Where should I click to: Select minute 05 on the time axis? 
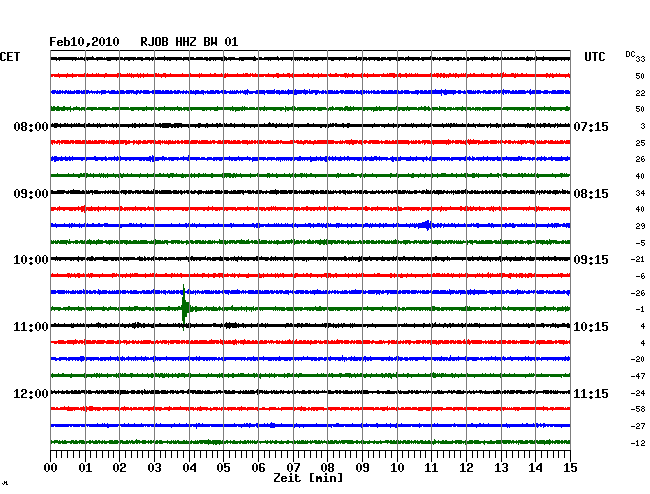click(223, 467)
